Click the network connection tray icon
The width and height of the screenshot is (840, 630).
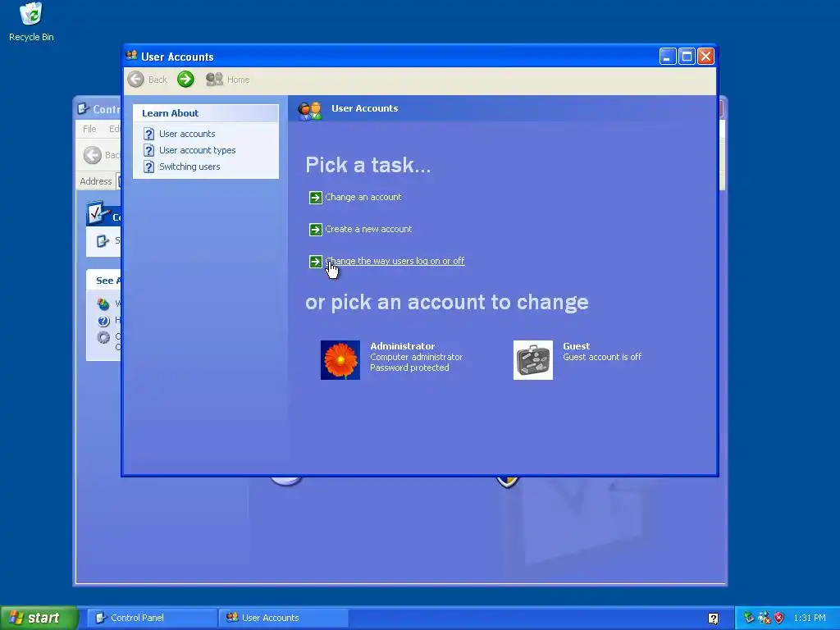(x=764, y=618)
